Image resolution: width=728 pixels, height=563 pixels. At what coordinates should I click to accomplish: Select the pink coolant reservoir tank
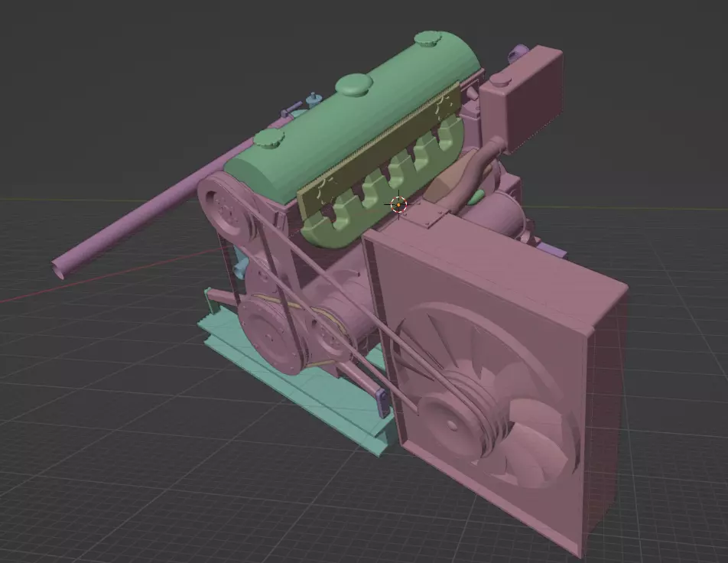click(522, 100)
